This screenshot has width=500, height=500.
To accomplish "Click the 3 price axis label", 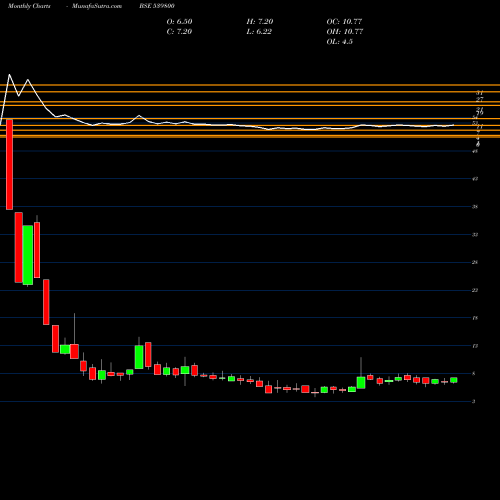I will pyautogui.click(x=474, y=402).
